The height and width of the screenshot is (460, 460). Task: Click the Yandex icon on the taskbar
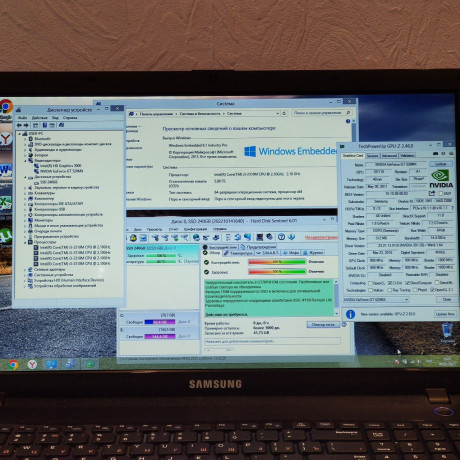point(32,364)
